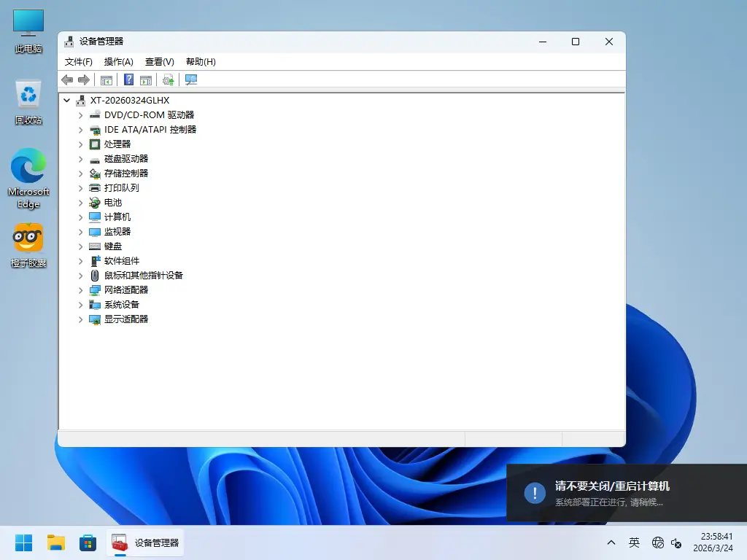Expand the 磁盘驱动器 node

(x=80, y=158)
